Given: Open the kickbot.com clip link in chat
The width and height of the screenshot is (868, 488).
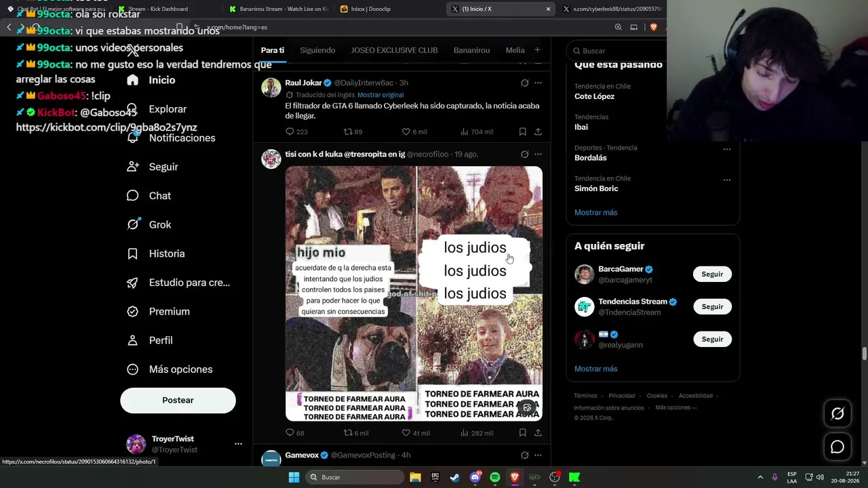Looking at the screenshot, I should click(x=106, y=127).
